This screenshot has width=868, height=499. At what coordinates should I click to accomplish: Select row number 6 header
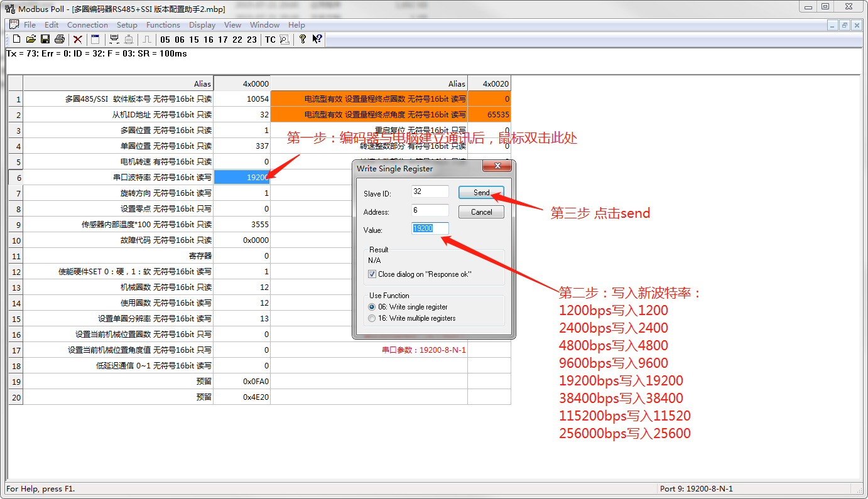(16, 177)
